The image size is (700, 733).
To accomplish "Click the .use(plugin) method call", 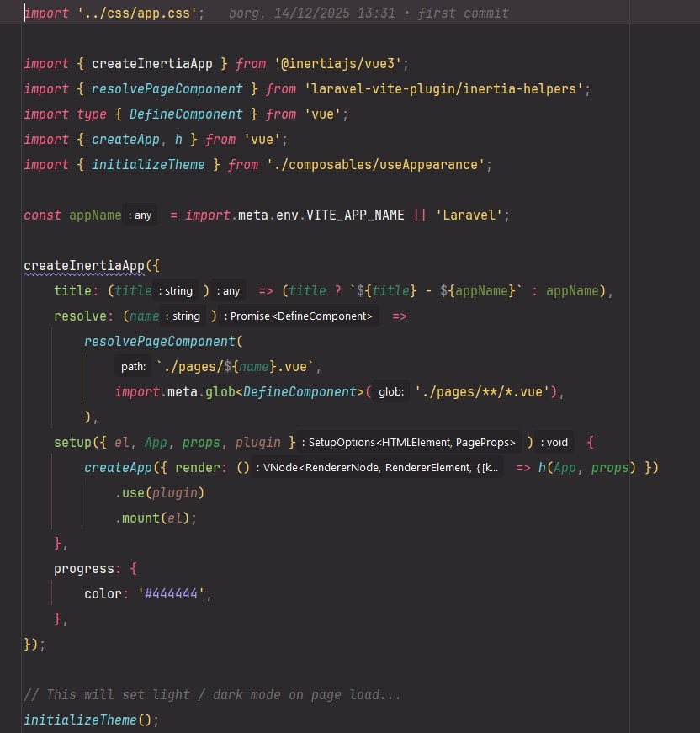I will pos(160,493).
